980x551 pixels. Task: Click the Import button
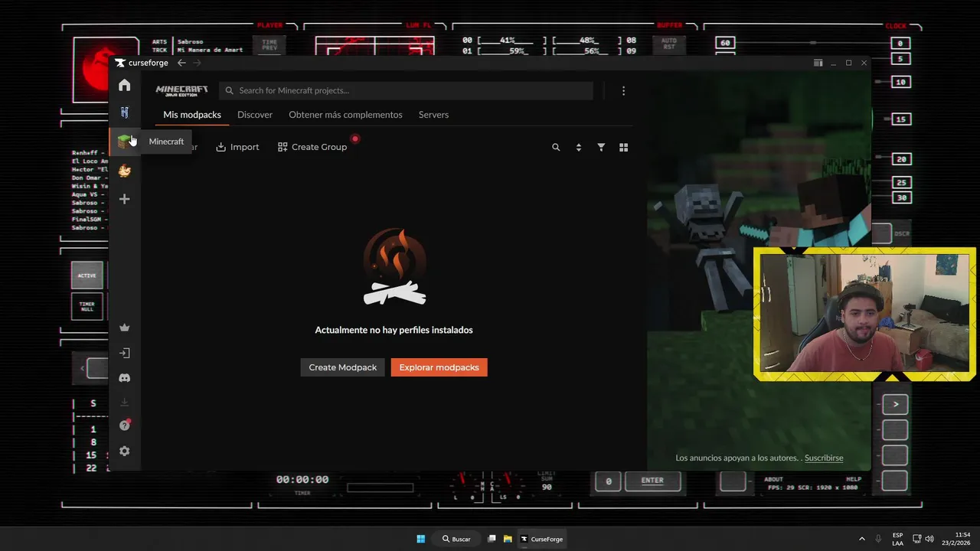click(x=237, y=147)
